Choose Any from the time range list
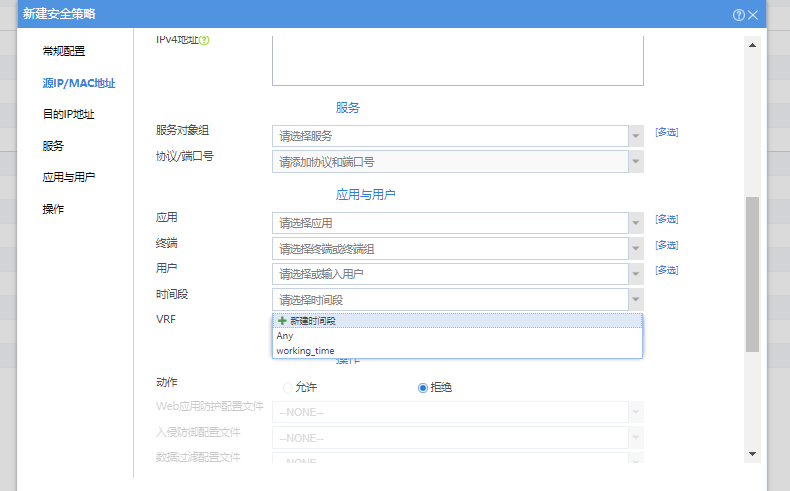The image size is (790, 491). point(285,336)
